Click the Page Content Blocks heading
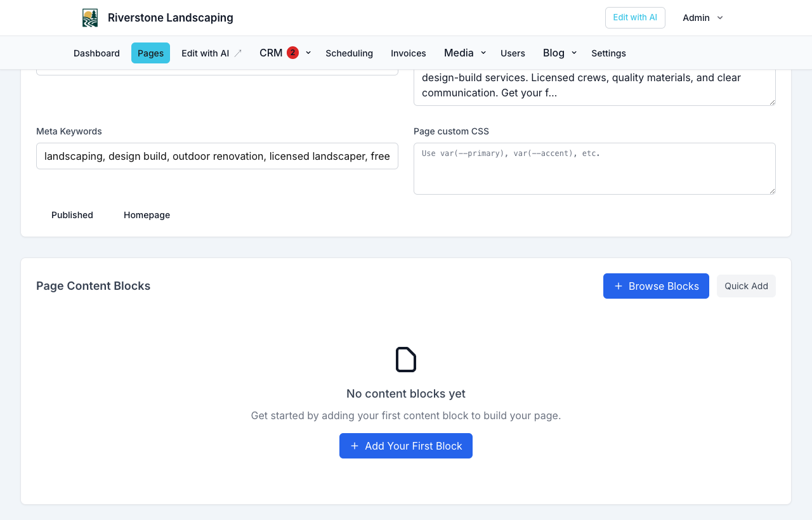Screen dimensions: 812x520 [93, 286]
